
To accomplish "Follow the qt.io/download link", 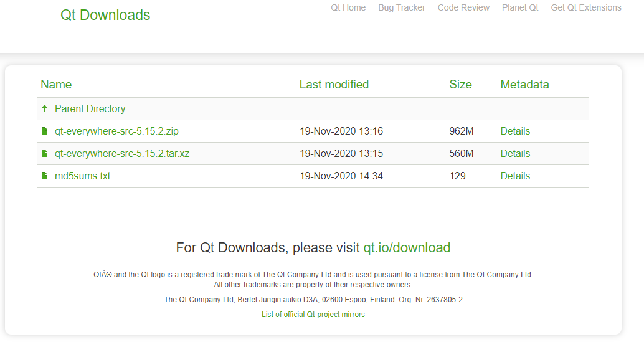I will click(407, 248).
